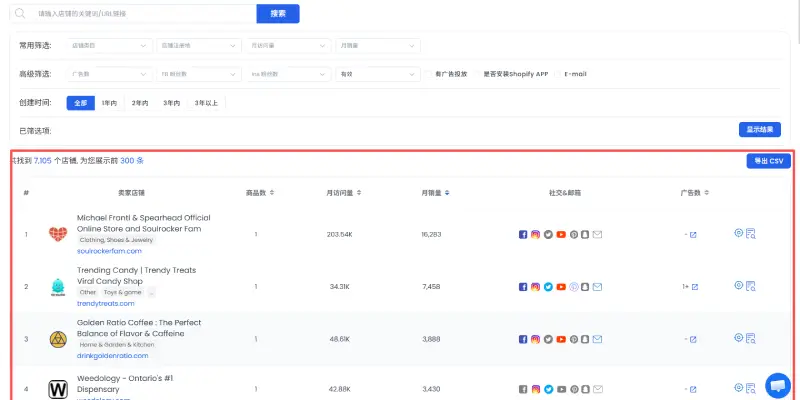The width and height of the screenshot is (800, 400).
Task: Click the 'Clothing, Shoes & Jewelry' category tag
Action: 116,240
